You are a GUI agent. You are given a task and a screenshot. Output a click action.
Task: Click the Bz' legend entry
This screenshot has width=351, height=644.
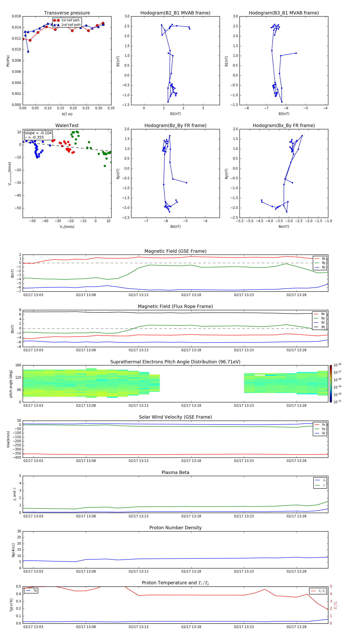pos(320,323)
